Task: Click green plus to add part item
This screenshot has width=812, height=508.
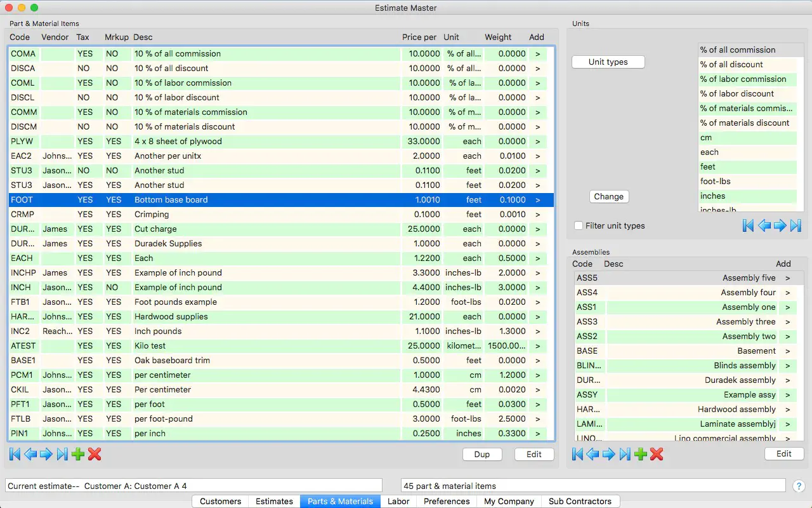Action: pyautogui.click(x=78, y=454)
